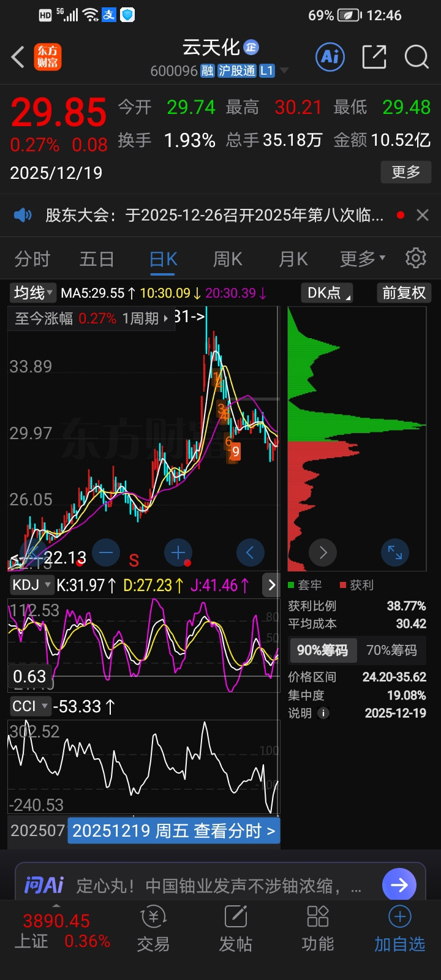441x980 pixels.
Task: Tap the L1 level tag
Action: 266,71
